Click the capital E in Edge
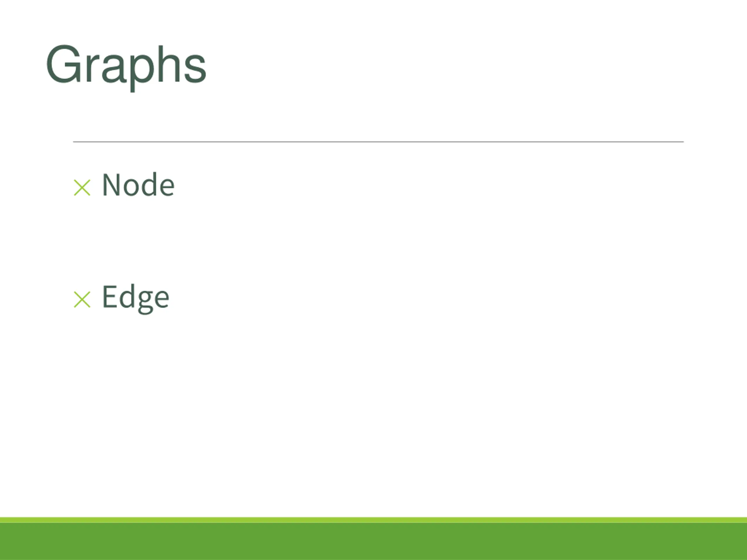Screen dimensions: 747x560 (109, 296)
